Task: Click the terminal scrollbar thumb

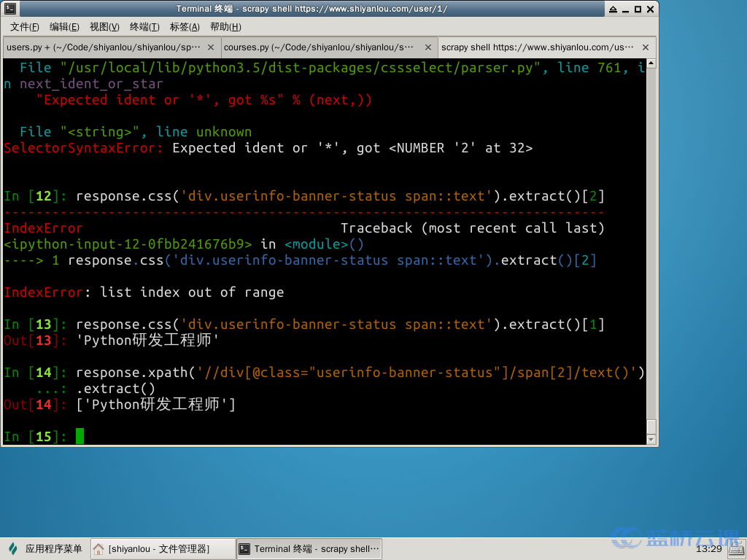Action: pos(651,427)
